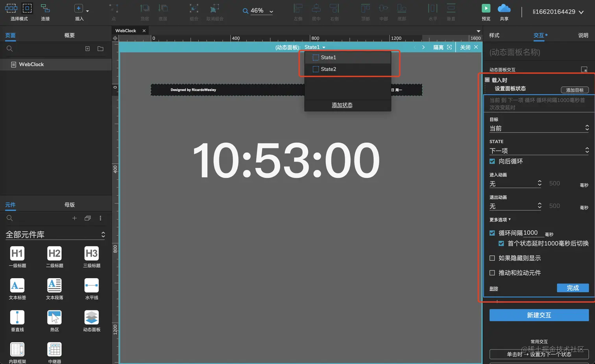The image size is (595, 364).
Task: Click the add folder icon in pages panel
Action: tap(100, 48)
